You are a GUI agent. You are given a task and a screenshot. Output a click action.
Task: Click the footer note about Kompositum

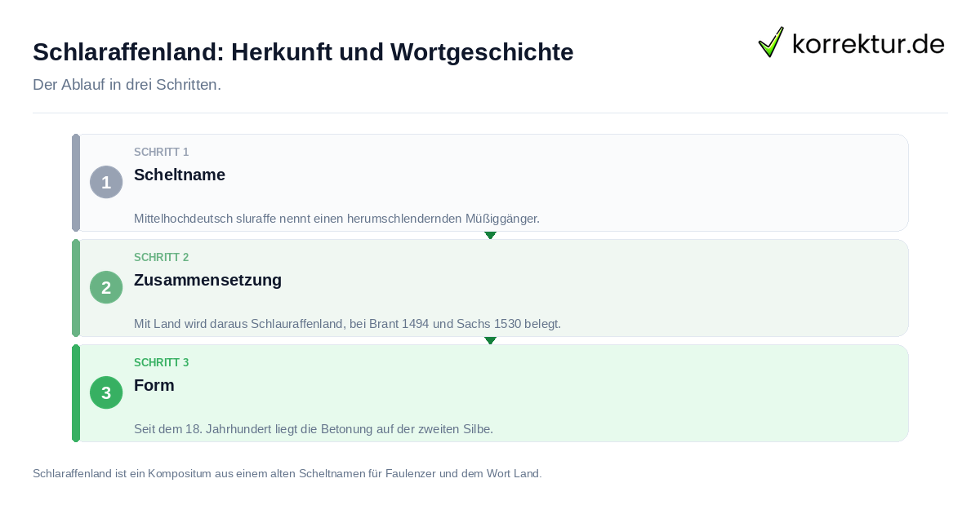tap(287, 473)
